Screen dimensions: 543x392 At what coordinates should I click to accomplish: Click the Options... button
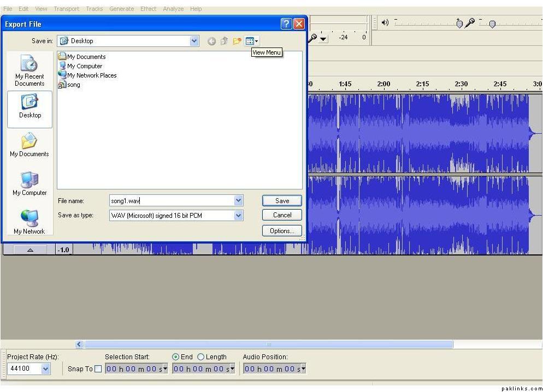(x=282, y=231)
